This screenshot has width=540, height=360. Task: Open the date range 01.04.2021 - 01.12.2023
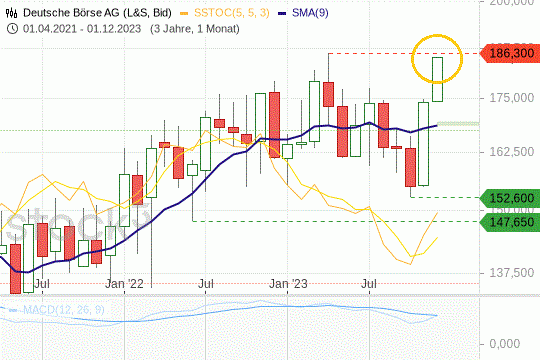[x=82, y=29]
